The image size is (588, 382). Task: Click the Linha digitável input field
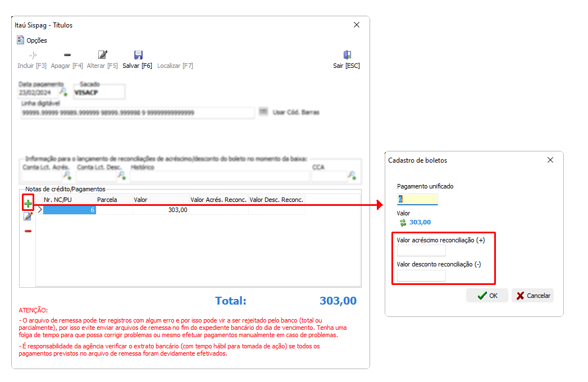click(x=138, y=113)
